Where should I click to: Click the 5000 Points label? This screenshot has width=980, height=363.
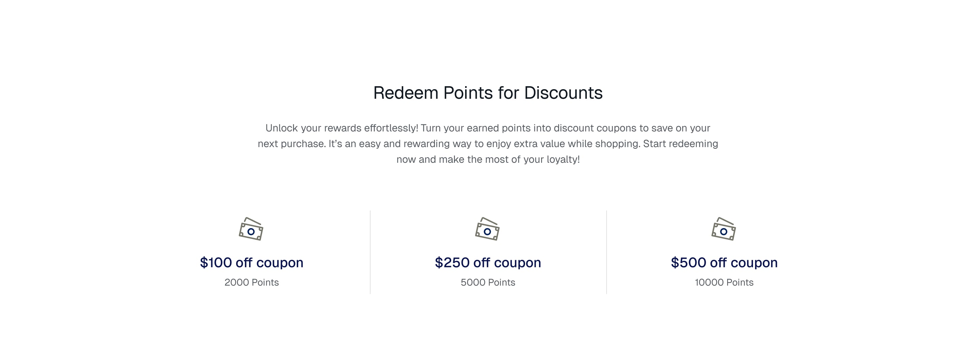[x=488, y=282]
